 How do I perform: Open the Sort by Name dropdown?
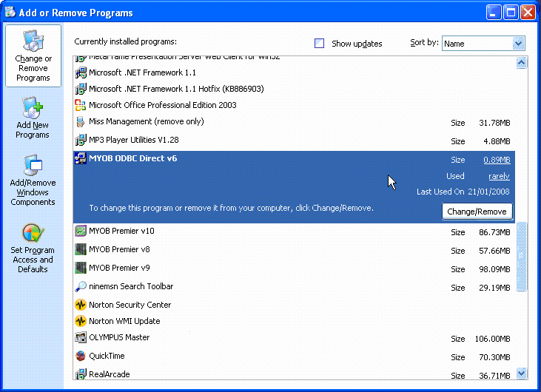[x=483, y=44]
